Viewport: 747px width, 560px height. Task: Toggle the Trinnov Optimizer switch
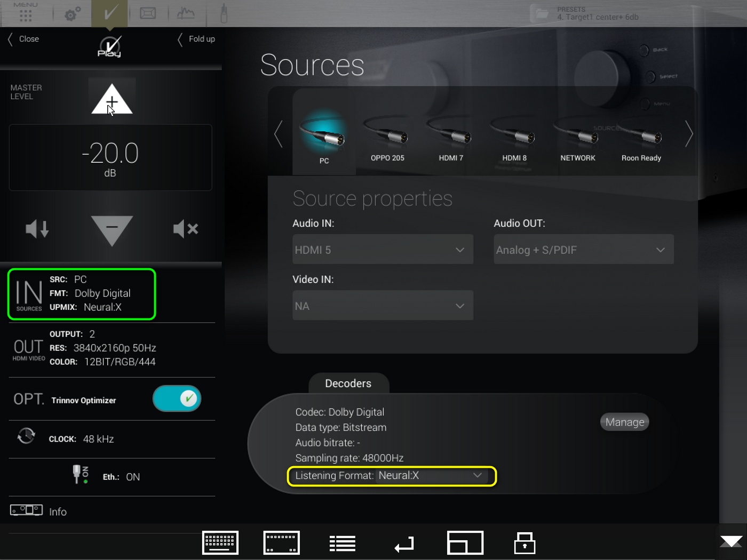click(x=177, y=399)
